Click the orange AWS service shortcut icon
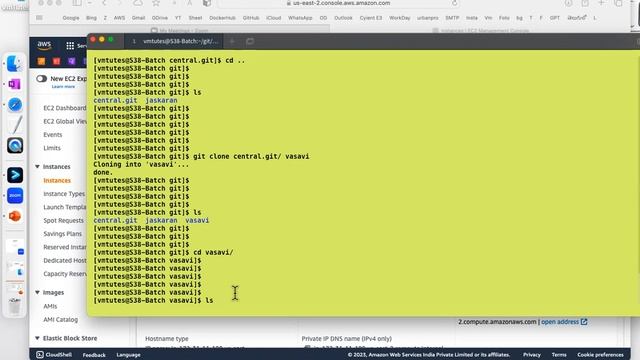Viewport: 640px width, 360px height. point(41,61)
